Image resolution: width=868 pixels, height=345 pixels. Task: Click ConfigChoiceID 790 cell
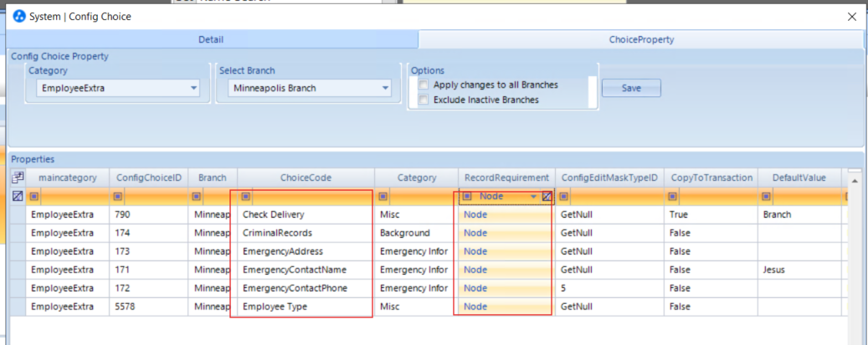pyautogui.click(x=149, y=214)
